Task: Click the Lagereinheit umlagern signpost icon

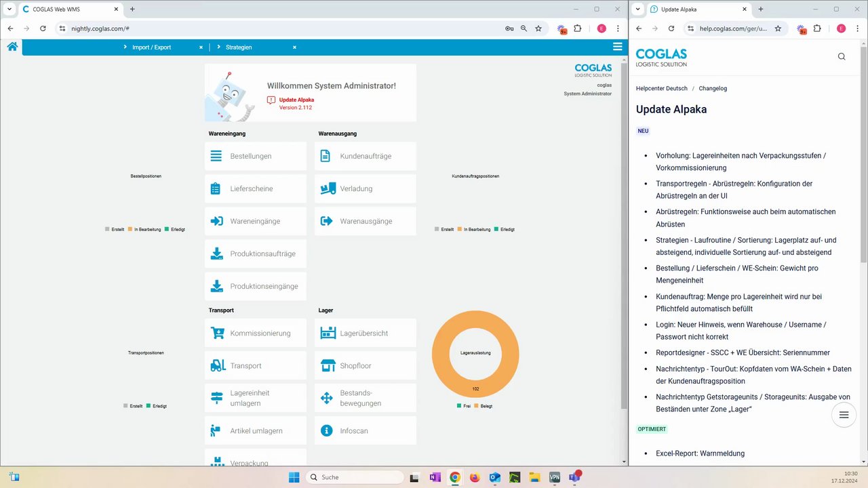Action: [217, 398]
